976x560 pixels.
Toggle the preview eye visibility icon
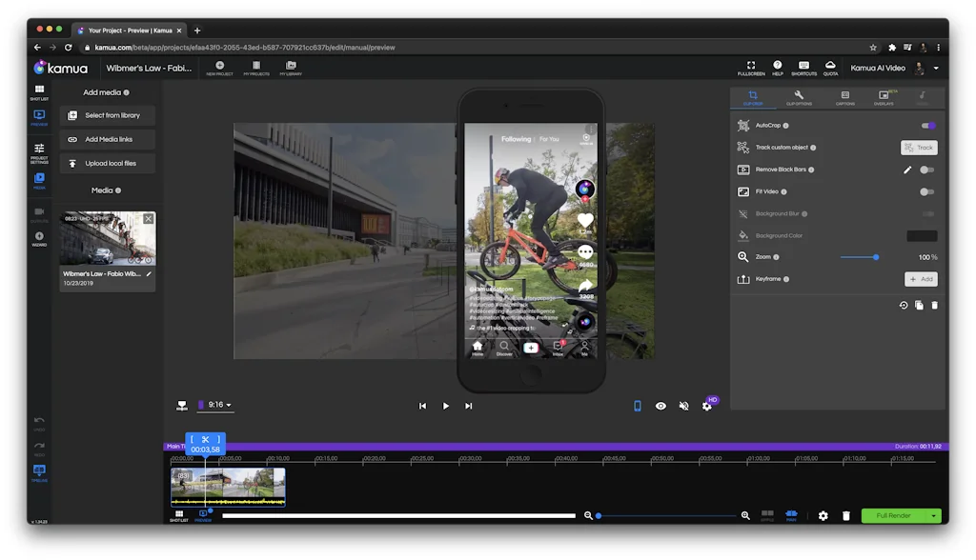(x=661, y=406)
